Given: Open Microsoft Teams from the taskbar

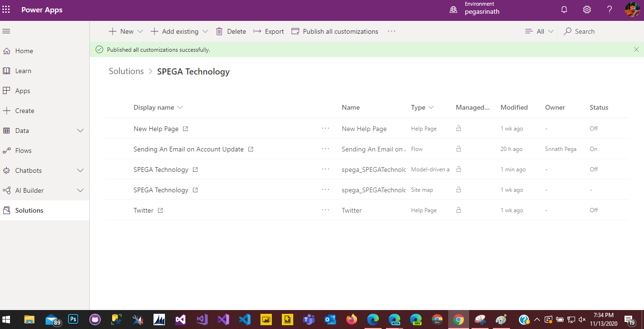Looking at the screenshot, I should (308, 320).
